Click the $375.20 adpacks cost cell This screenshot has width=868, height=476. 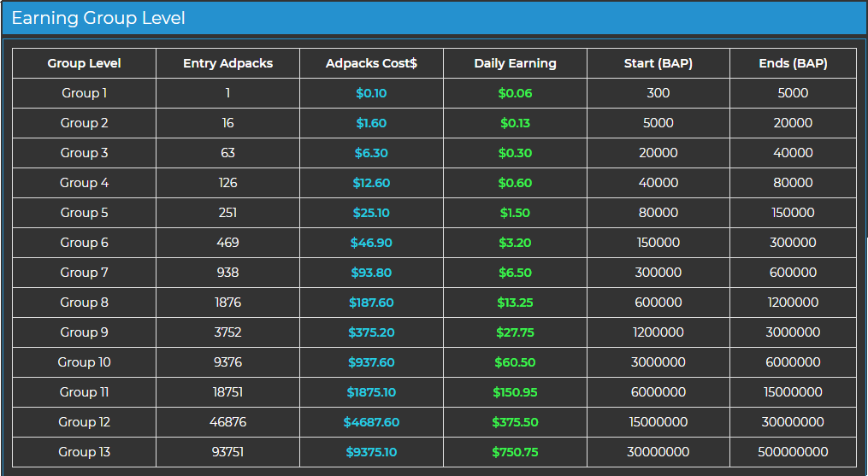371,332
